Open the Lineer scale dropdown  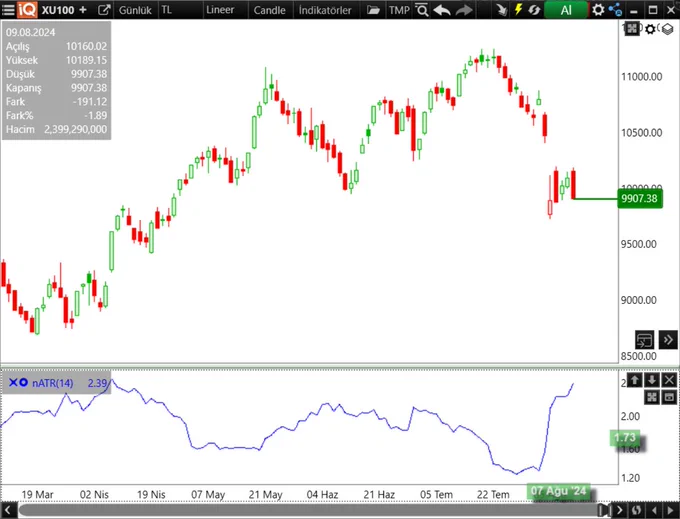pos(220,10)
